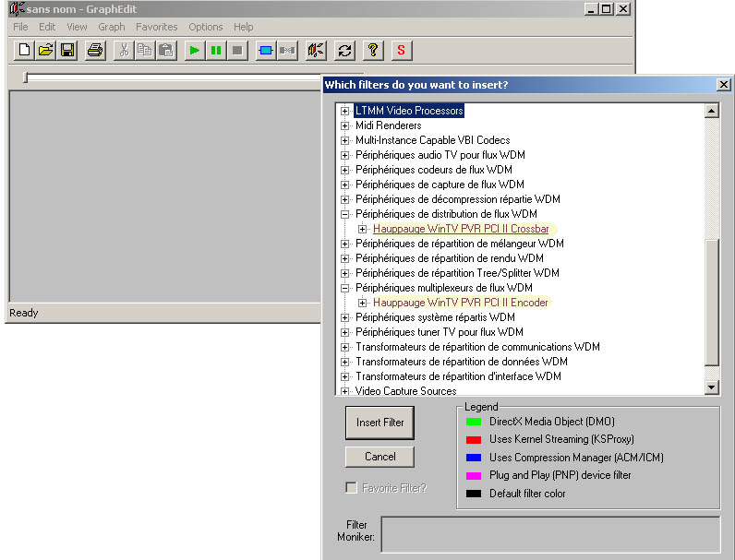Click the Refresh graph icon

point(344,50)
